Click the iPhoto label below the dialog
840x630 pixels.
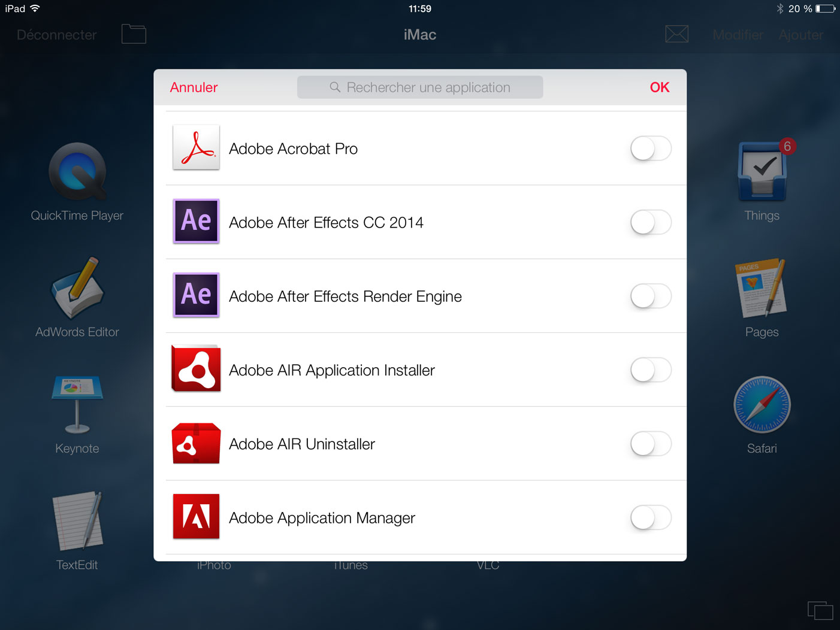point(214,566)
